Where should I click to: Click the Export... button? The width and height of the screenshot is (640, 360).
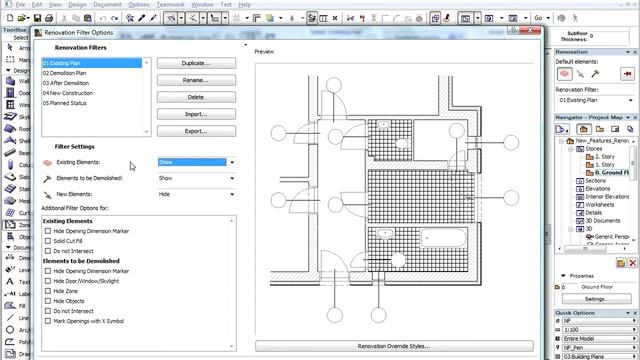click(196, 131)
